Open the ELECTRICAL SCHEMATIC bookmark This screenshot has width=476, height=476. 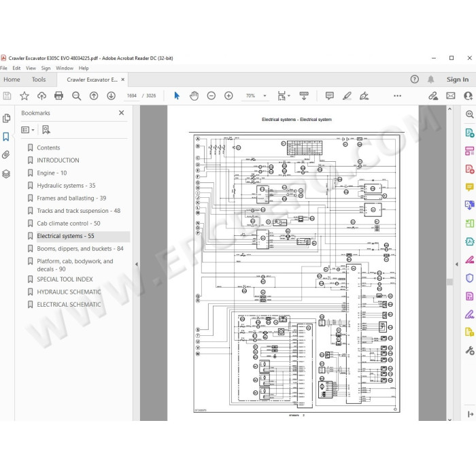pos(69,305)
